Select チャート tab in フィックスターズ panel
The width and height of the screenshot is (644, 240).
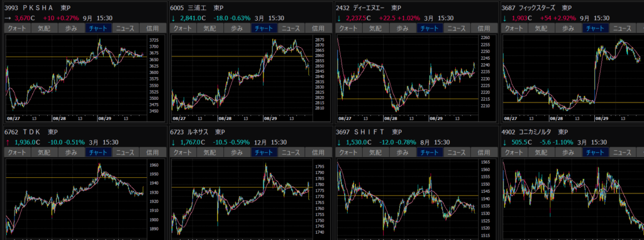[x=595, y=28]
